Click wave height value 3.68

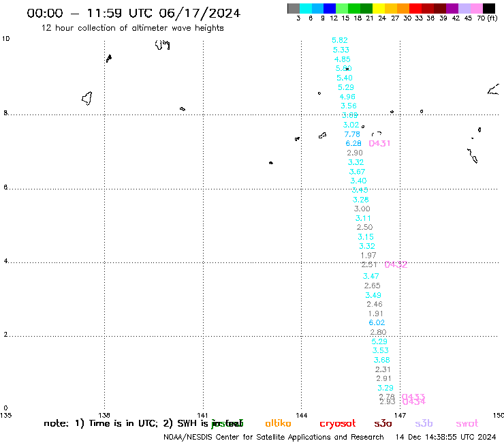coord(382,360)
